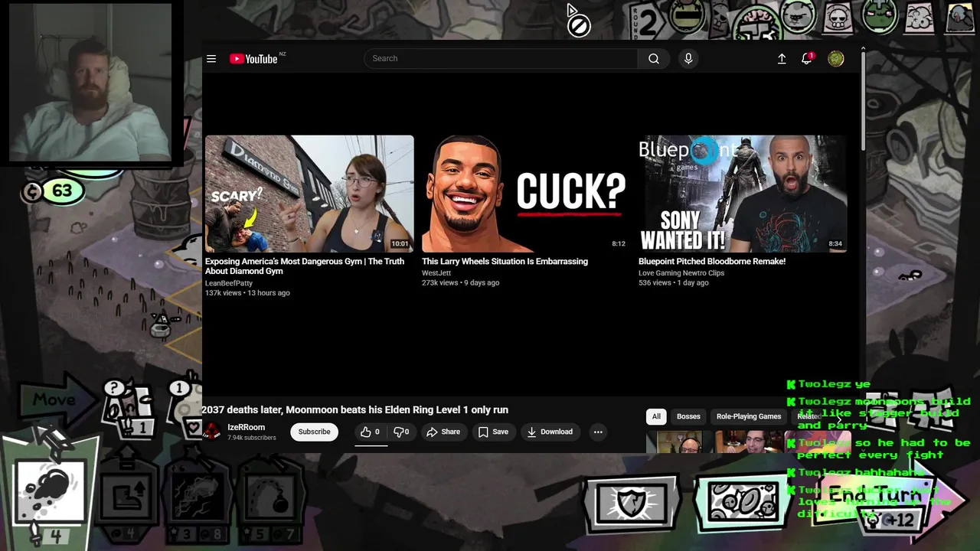The height and width of the screenshot is (551, 980).
Task: Click '273k views • 9 days ago' text
Action: (x=460, y=283)
